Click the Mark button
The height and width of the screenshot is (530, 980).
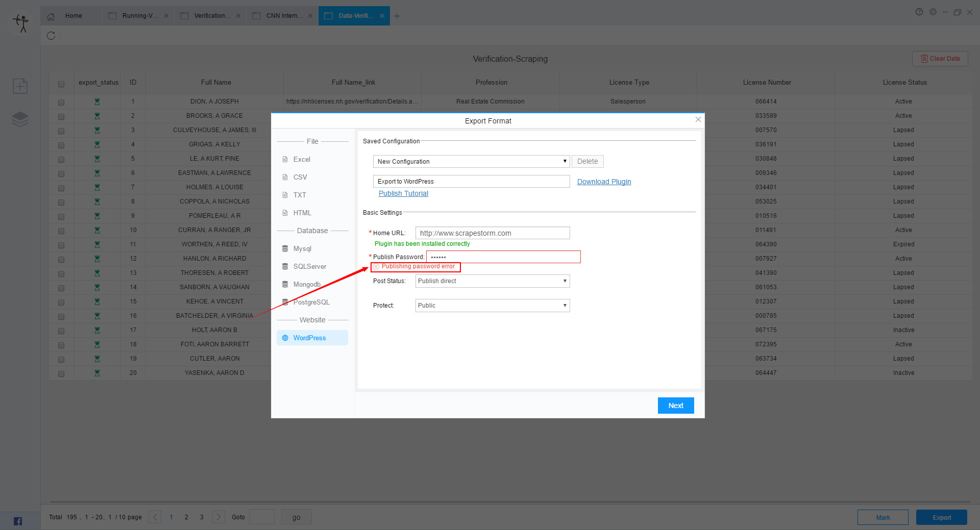coord(883,517)
